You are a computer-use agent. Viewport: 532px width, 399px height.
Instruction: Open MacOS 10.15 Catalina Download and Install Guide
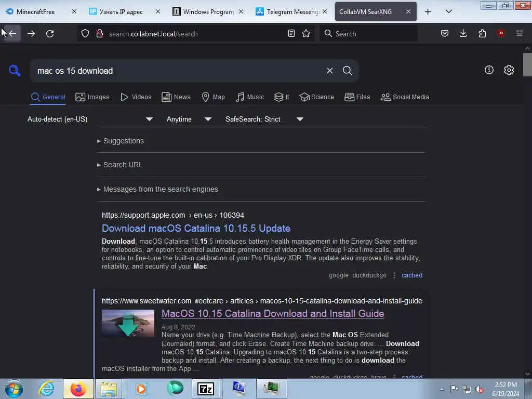pos(273,313)
